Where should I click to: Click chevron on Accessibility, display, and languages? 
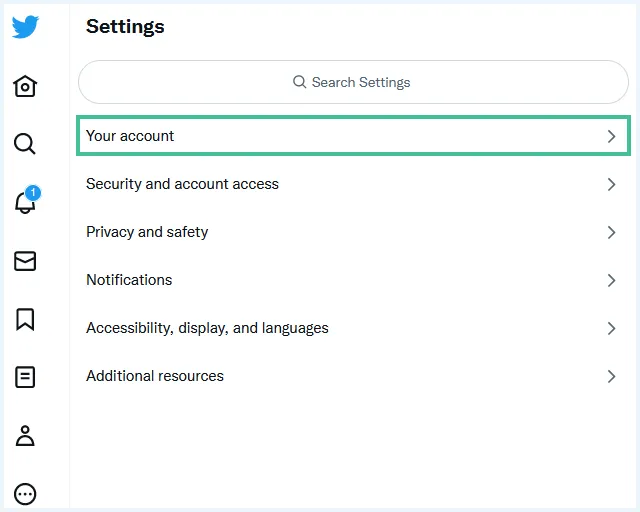[x=611, y=328]
